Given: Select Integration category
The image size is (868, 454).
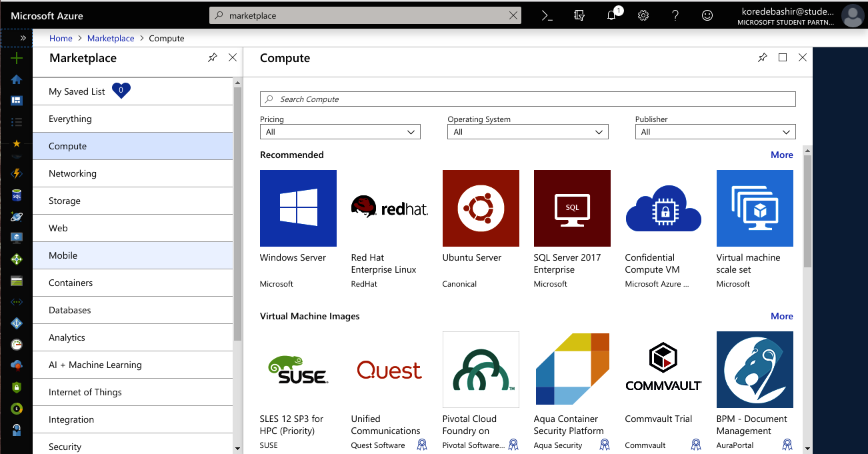Looking at the screenshot, I should 133,419.
